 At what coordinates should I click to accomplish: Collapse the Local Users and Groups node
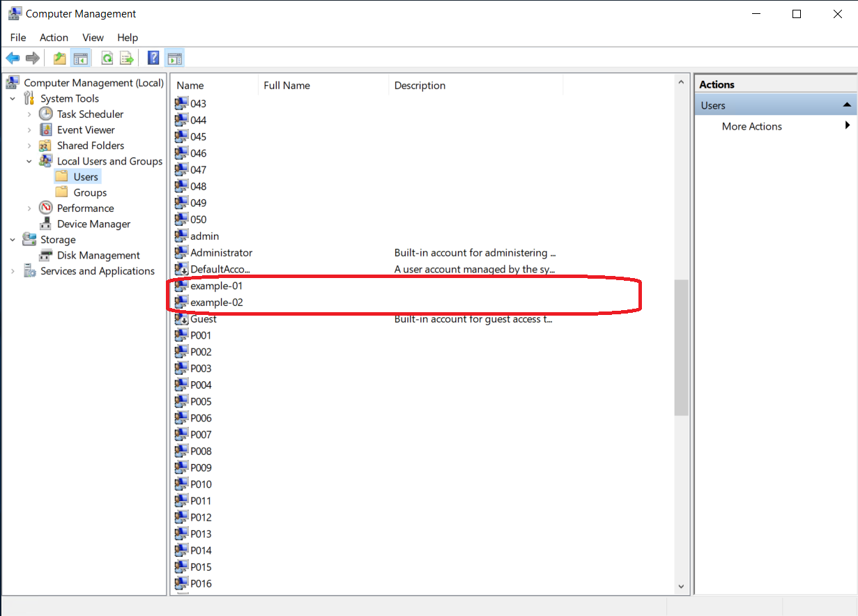(29, 161)
